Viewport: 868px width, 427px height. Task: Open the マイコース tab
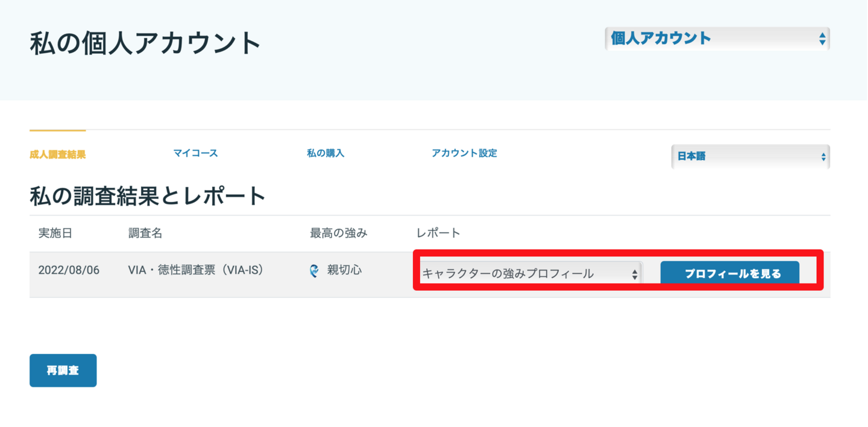pyautogui.click(x=195, y=153)
